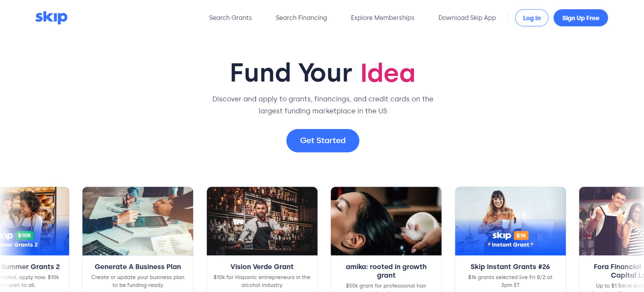The width and height of the screenshot is (644, 292).
Task: Click the Get Started button
Action: 323,140
